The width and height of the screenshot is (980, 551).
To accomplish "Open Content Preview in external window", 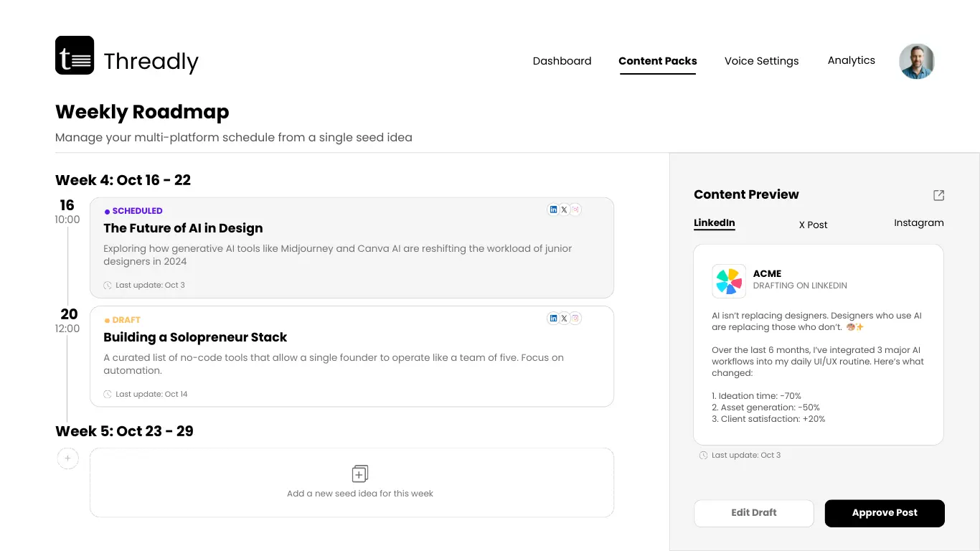I will click(x=938, y=195).
